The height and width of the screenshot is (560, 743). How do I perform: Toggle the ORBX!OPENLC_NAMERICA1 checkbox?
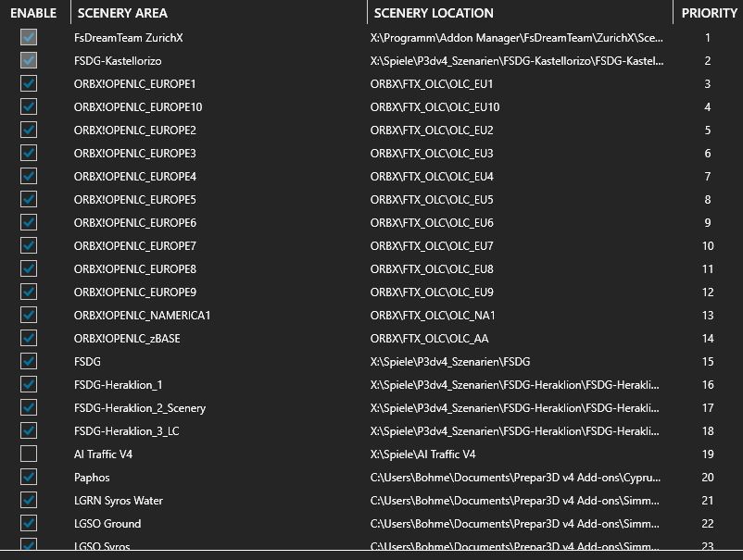click(29, 316)
